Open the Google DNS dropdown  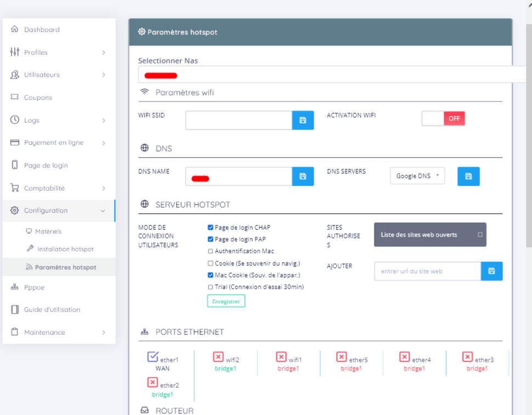click(417, 176)
